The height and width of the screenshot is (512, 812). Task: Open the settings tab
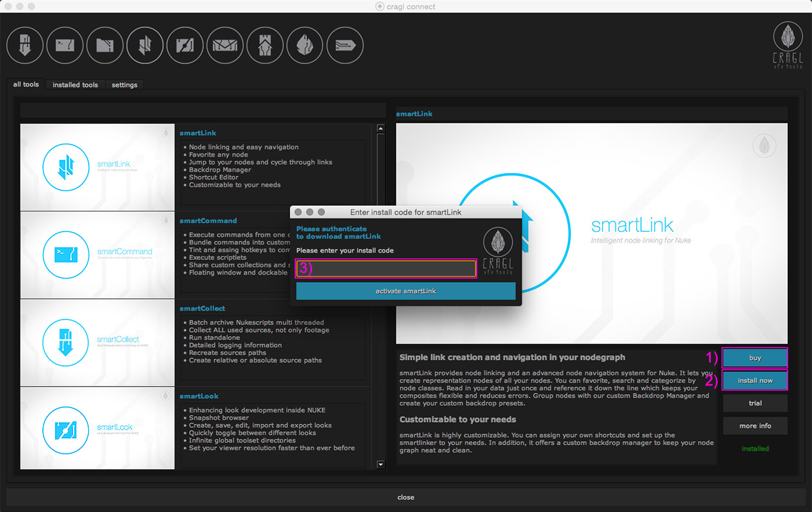coord(125,85)
